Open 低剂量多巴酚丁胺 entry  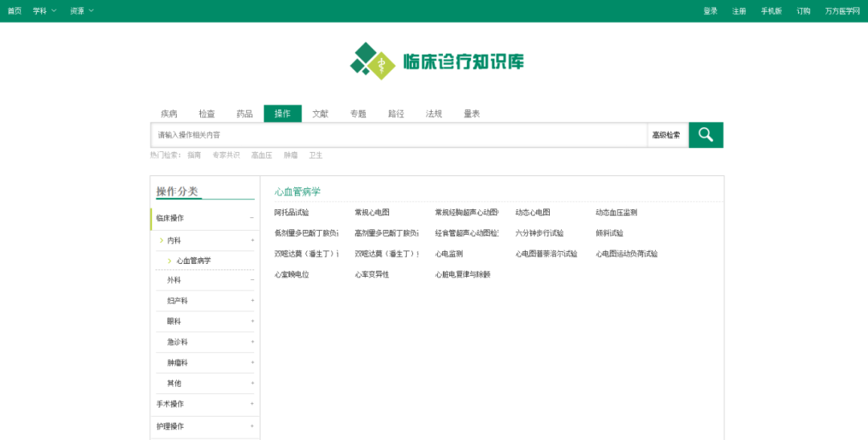306,233
